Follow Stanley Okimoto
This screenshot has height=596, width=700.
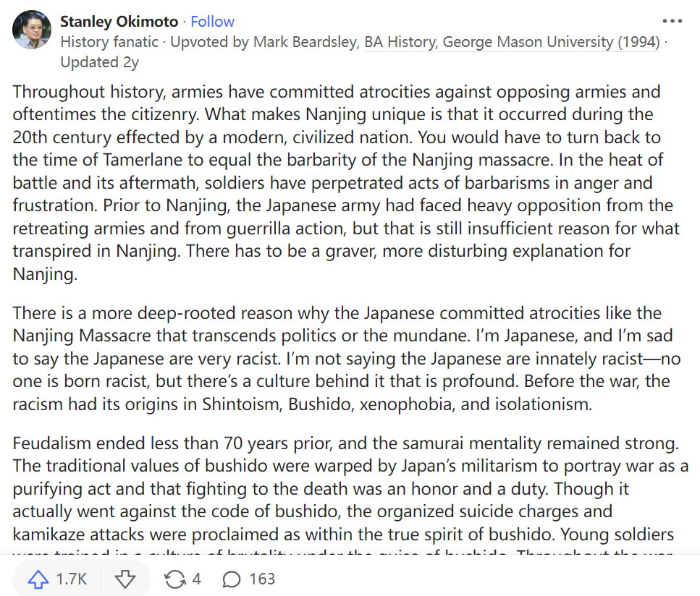(x=213, y=22)
